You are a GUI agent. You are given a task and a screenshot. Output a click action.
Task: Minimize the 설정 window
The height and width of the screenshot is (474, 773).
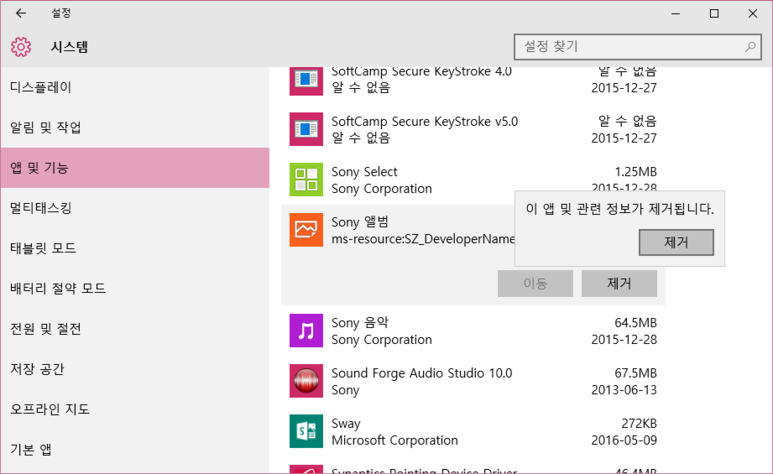675,14
